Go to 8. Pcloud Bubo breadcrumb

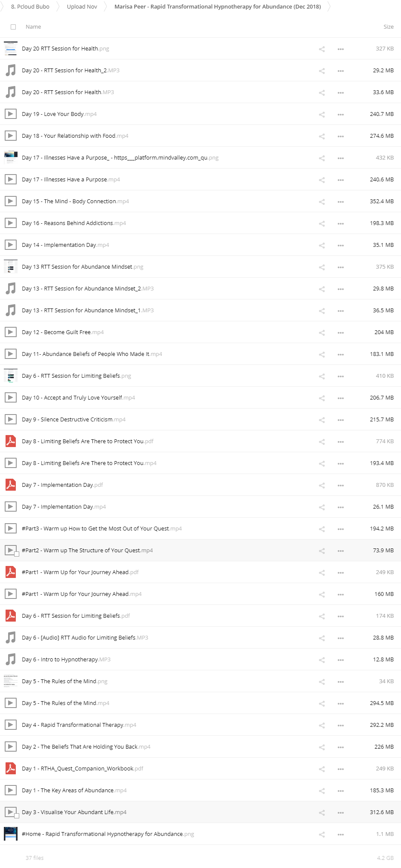30,7
